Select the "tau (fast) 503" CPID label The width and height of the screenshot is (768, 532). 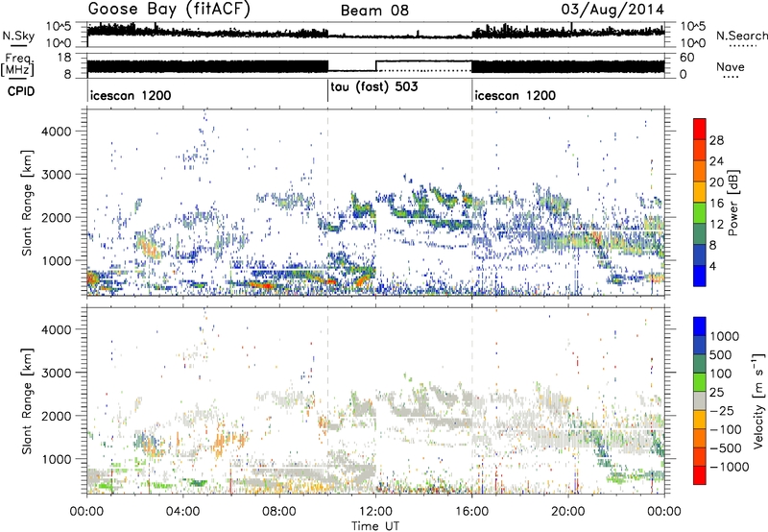coord(374,87)
